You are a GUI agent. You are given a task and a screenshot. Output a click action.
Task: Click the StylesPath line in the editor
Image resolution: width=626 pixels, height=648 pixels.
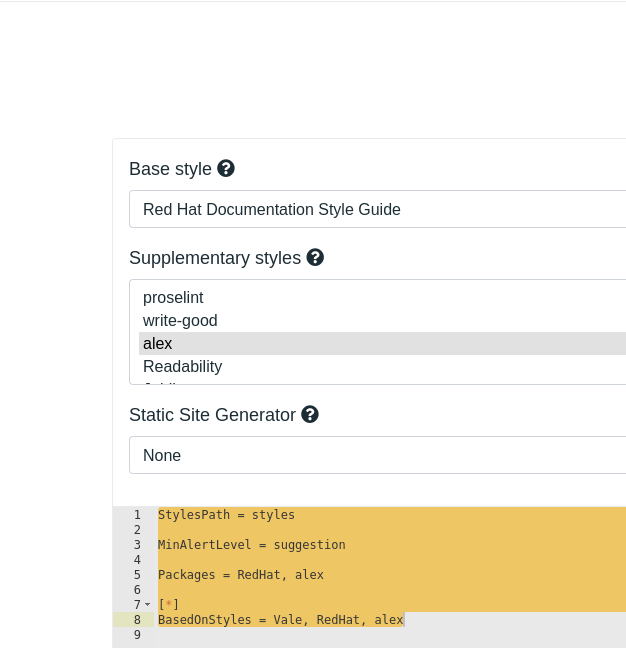(x=226, y=515)
